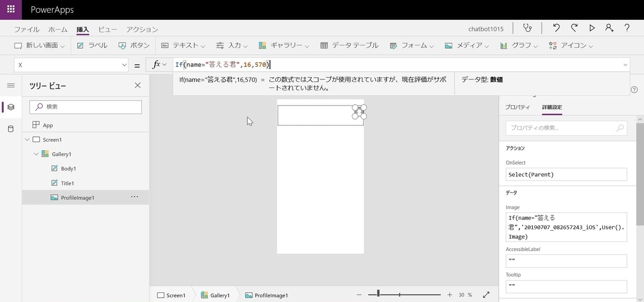Zoom in with the plus icon
The width and height of the screenshot is (644, 302).
pos(450,295)
